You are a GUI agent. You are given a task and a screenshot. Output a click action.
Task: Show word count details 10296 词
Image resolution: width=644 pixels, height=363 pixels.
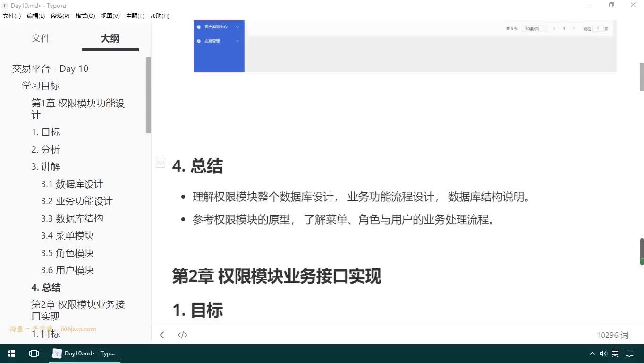coord(612,335)
